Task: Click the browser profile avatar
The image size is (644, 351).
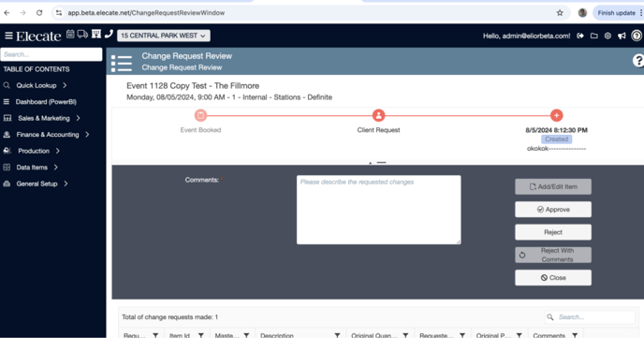Action: [x=582, y=13]
